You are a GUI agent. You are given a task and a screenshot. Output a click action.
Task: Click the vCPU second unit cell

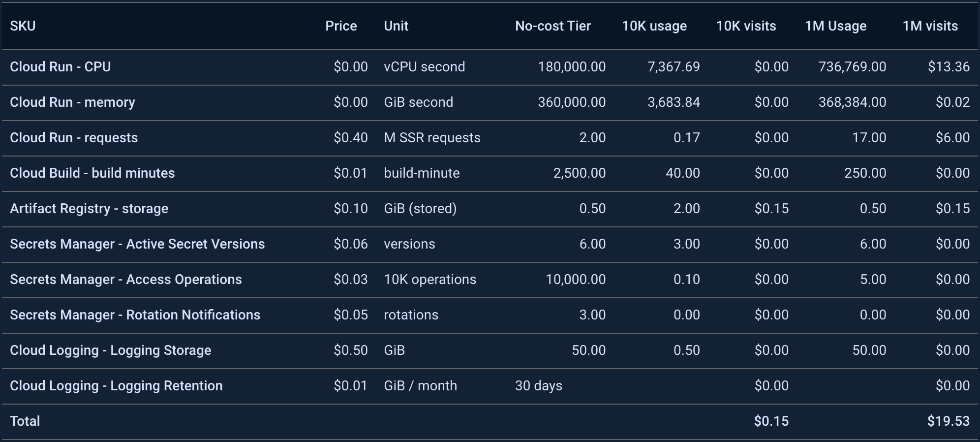425,67
